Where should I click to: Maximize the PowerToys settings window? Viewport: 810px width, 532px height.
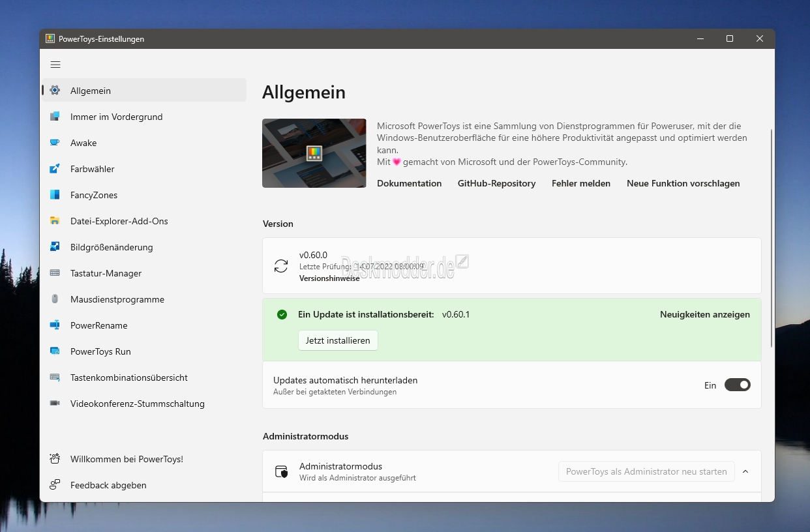pyautogui.click(x=730, y=38)
